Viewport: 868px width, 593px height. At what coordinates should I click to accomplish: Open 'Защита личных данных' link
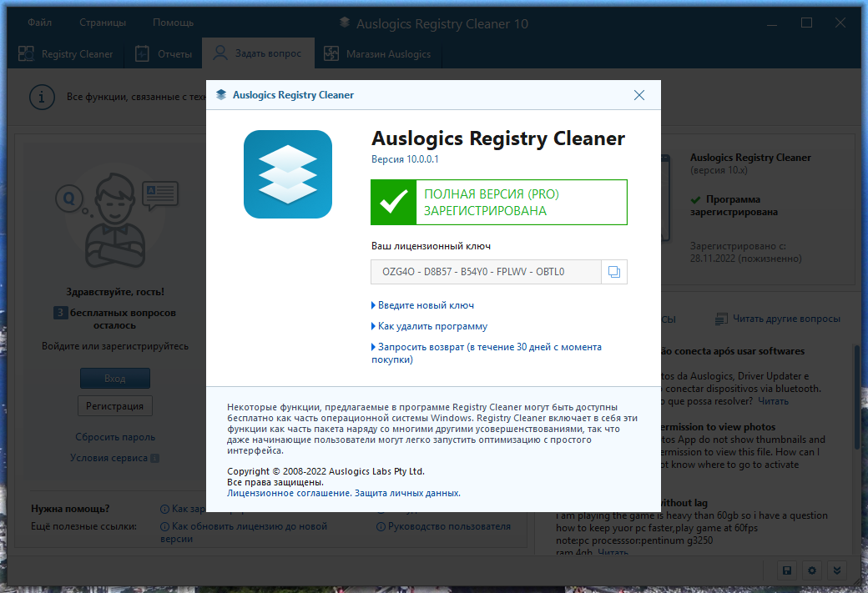407,493
